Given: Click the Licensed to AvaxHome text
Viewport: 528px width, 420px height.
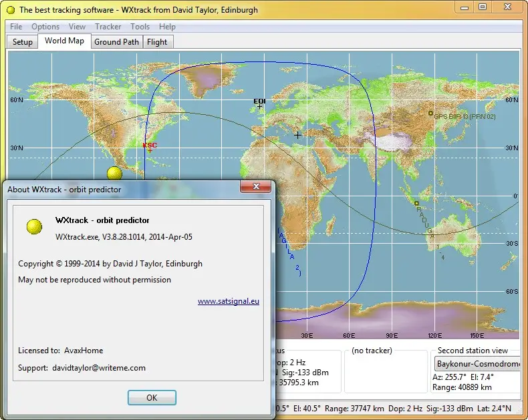Looking at the screenshot, I should (61, 351).
